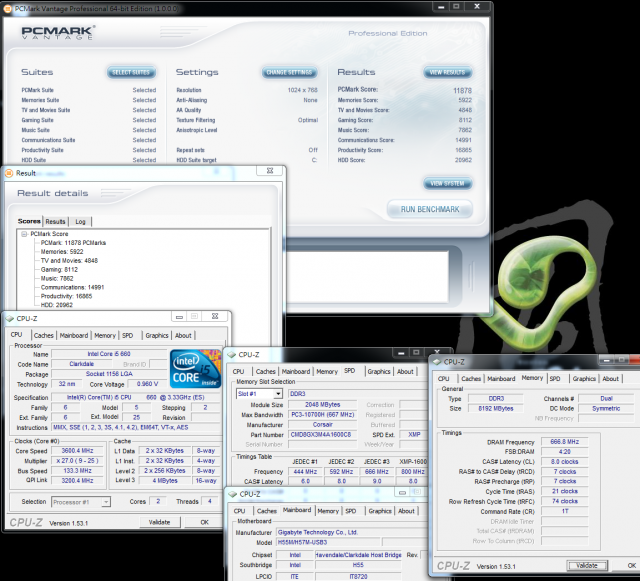
Task: Open the Slot #1 memory slot dropdown
Action: click(x=278, y=394)
